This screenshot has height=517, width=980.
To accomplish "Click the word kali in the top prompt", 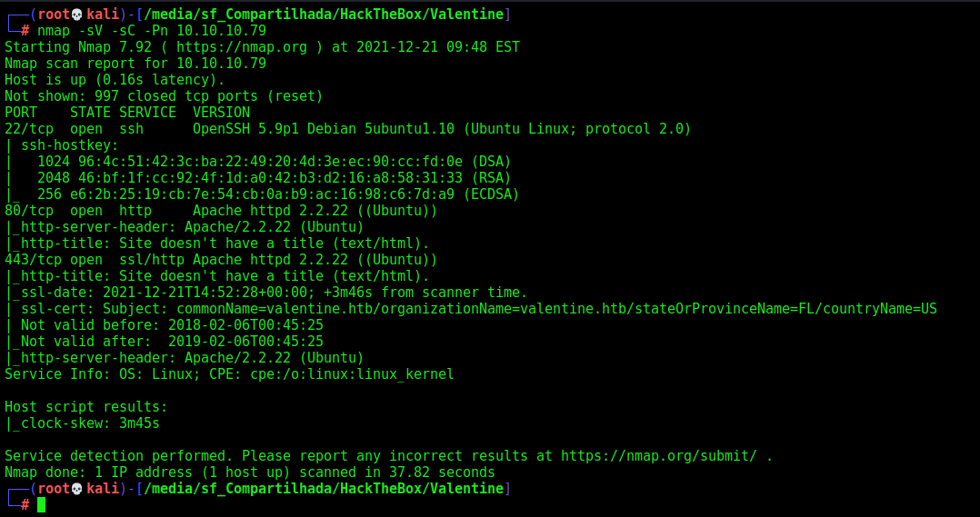I will point(103,15).
